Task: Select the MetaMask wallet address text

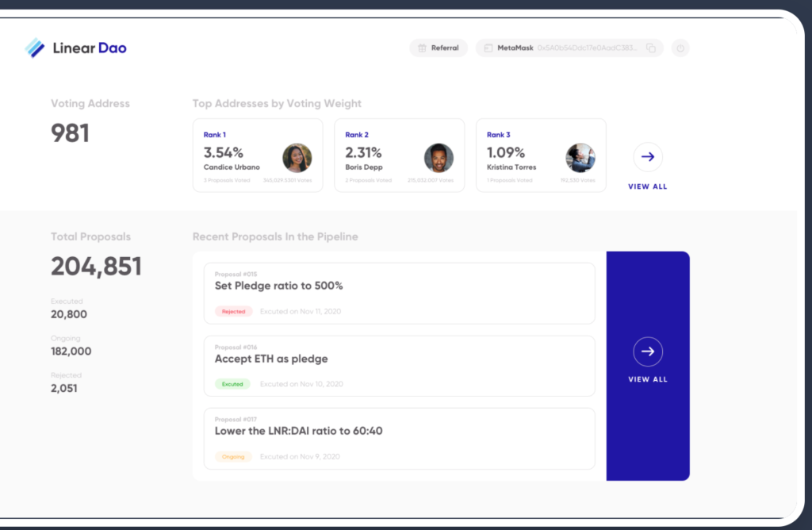Action: (588, 48)
